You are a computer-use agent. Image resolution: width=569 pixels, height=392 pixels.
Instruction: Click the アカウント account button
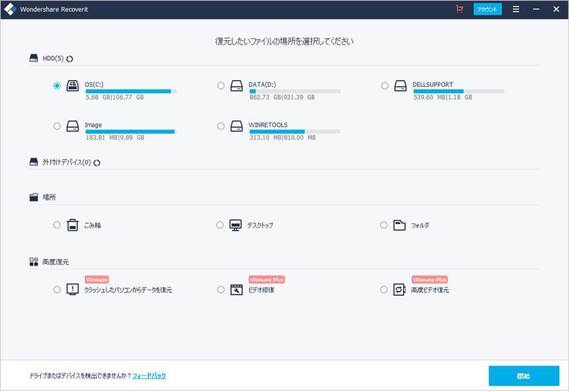click(487, 9)
